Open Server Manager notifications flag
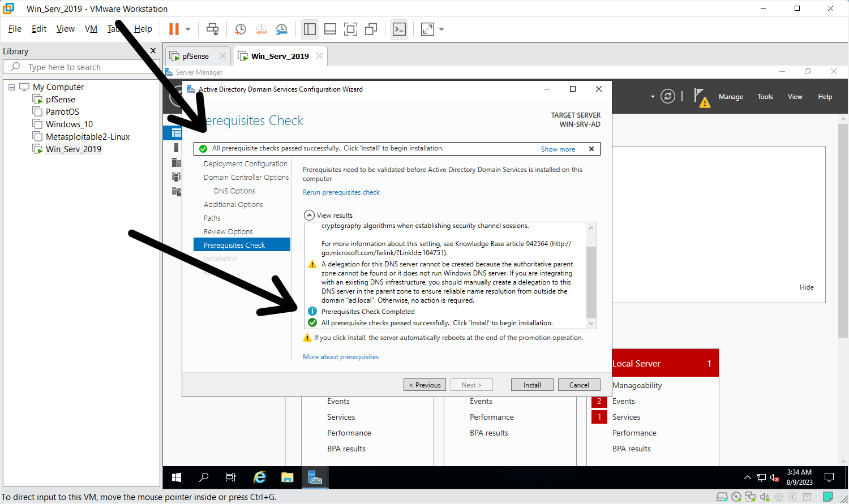The image size is (849, 504). pyautogui.click(x=701, y=97)
